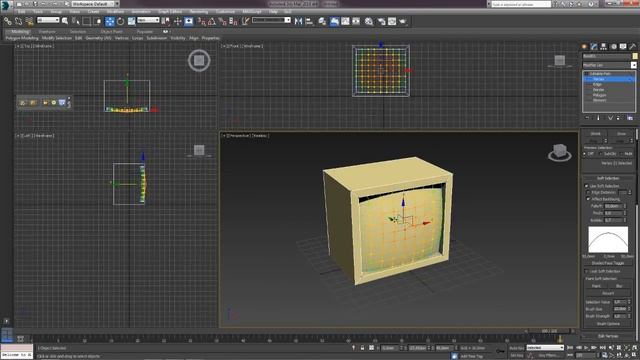This screenshot has height=360, width=640.
Task: Activate the Select and Rotate tool
Action: [121, 21]
